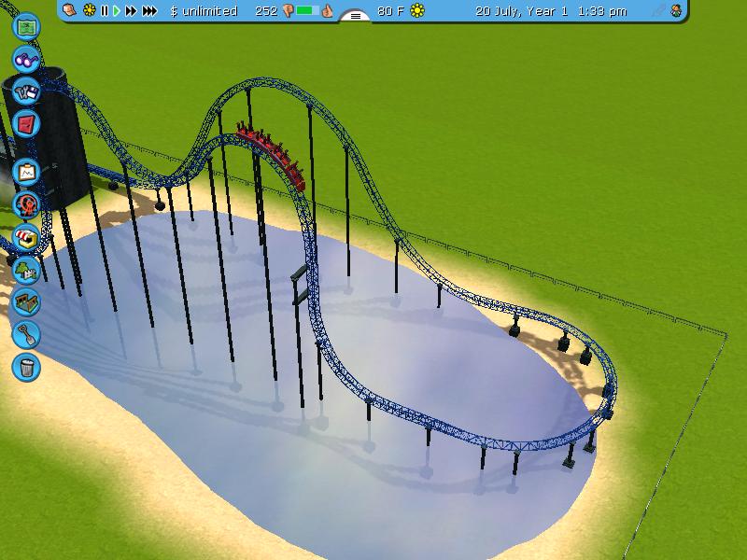
Task: Open the rides Ferris wheel menu
Action: coord(26,204)
